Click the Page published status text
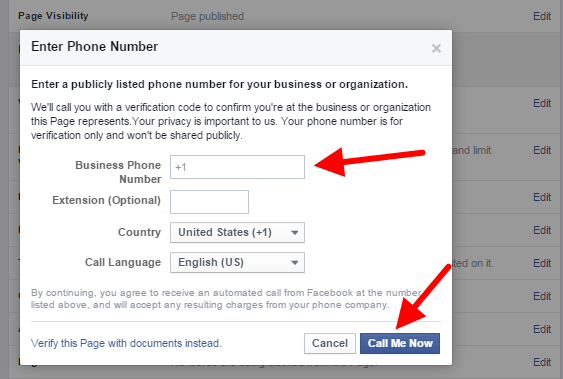Image resolution: width=563 pixels, height=379 pixels. (x=207, y=16)
